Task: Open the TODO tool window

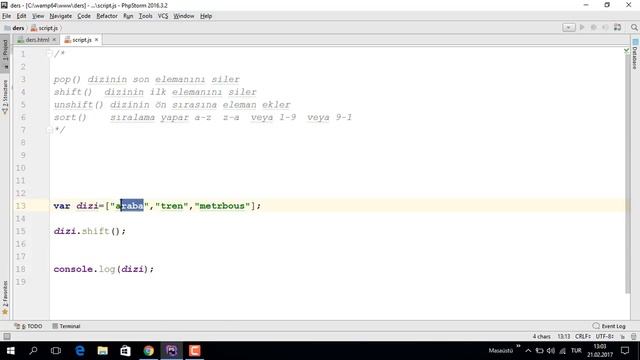Action: pyautogui.click(x=28, y=326)
